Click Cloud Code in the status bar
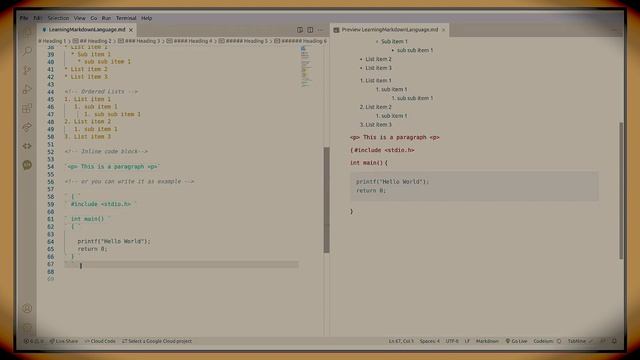Screen dimensions: 640x360 [x=100, y=341]
